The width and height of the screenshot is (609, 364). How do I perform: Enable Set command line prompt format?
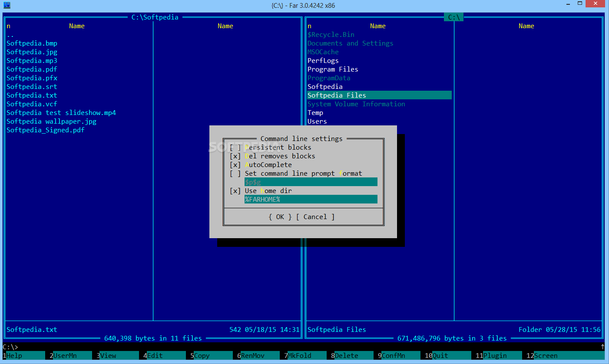click(235, 174)
